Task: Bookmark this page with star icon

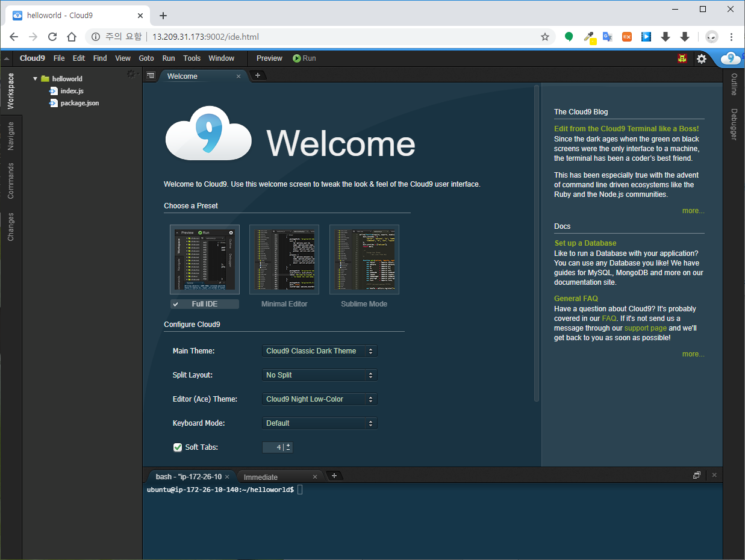Action: click(x=545, y=37)
